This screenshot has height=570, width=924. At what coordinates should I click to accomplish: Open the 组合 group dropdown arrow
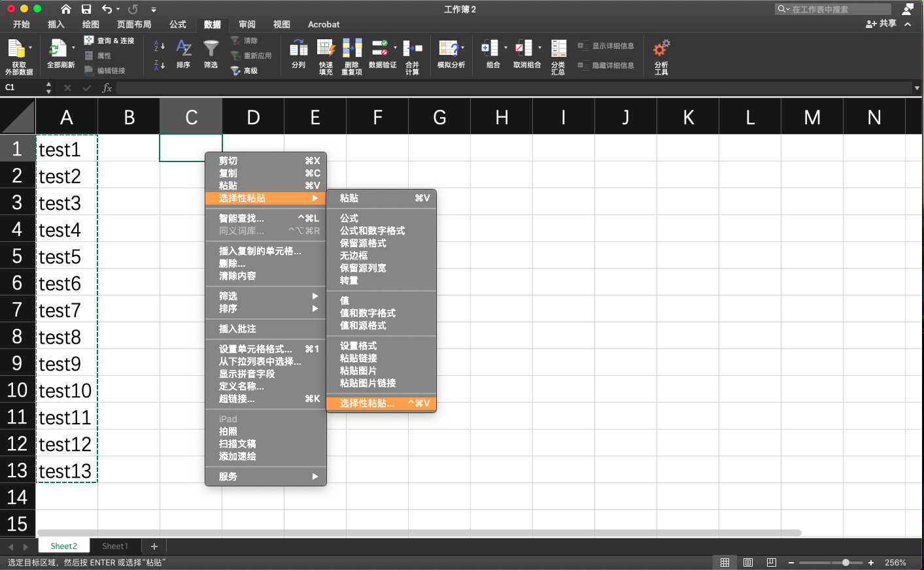tap(505, 48)
